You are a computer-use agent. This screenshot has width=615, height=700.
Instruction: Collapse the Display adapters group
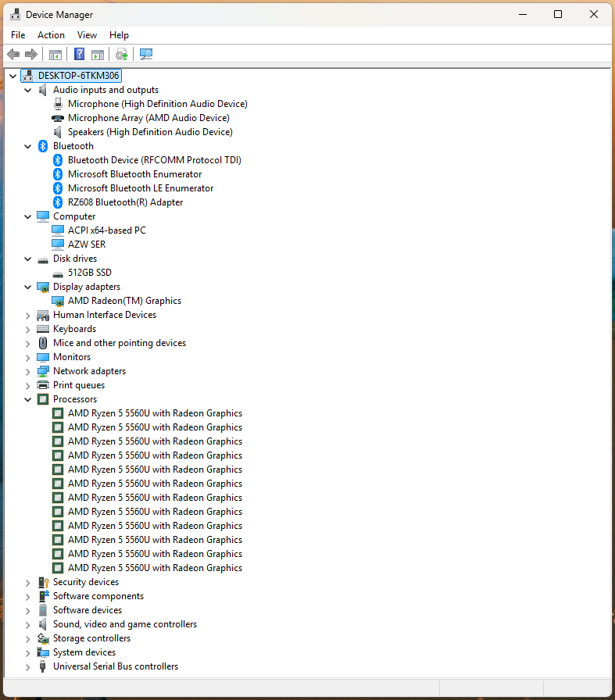click(x=27, y=287)
